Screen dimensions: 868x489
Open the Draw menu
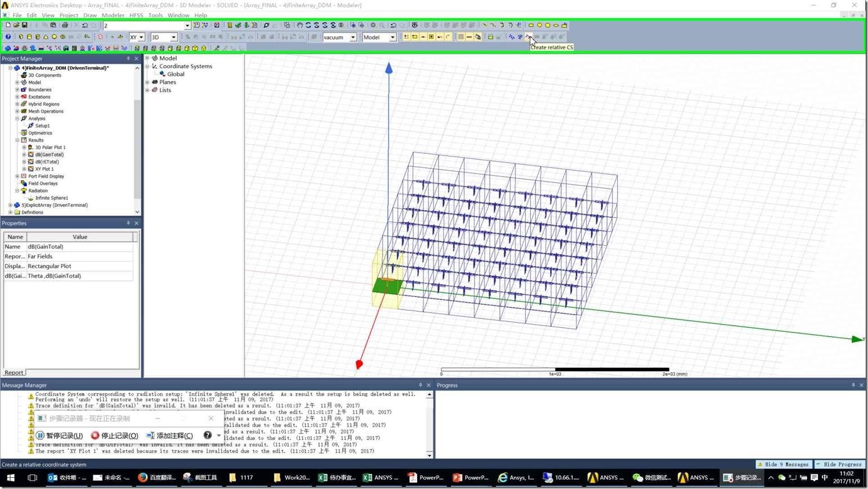(90, 15)
